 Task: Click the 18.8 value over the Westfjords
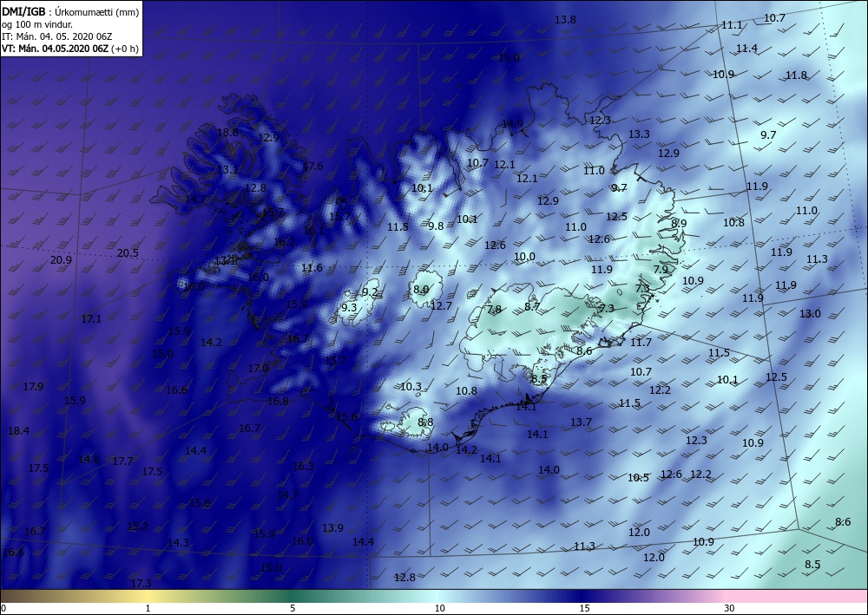pos(227,132)
